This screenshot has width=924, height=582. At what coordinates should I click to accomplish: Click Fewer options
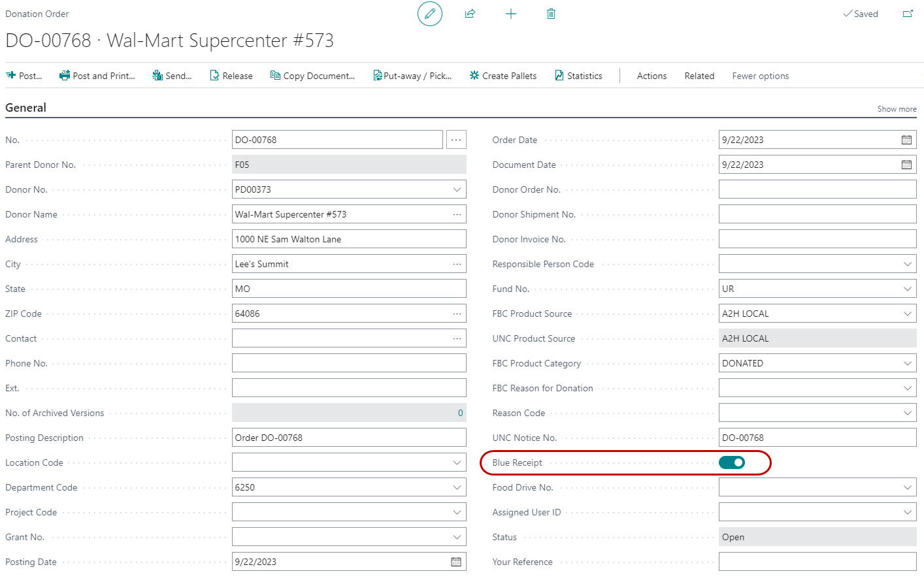pos(760,76)
